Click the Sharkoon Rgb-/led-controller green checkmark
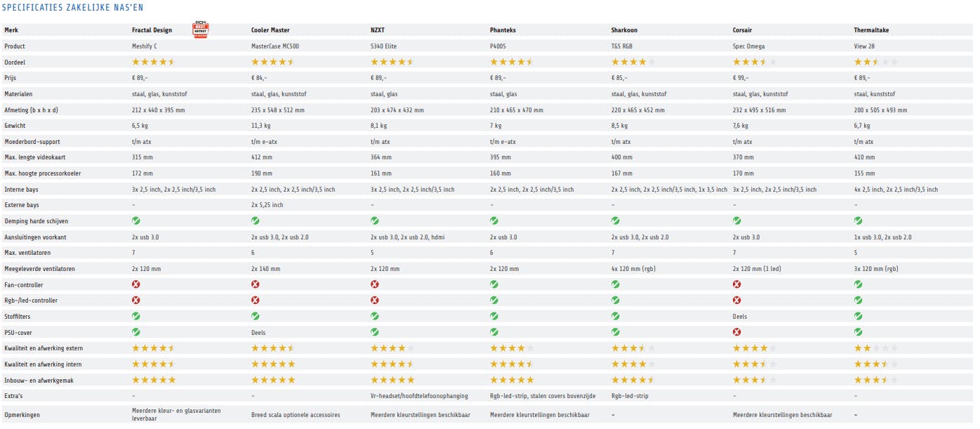The height and width of the screenshot is (429, 980). click(616, 301)
